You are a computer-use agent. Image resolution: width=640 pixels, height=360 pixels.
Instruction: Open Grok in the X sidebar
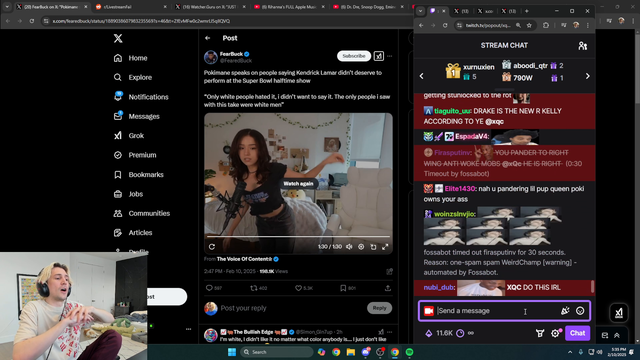[x=129, y=136]
